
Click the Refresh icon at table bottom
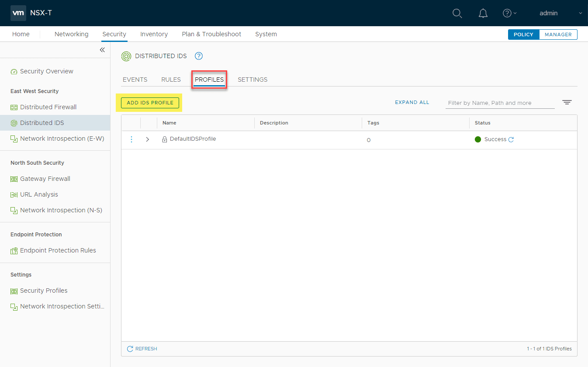pyautogui.click(x=130, y=349)
